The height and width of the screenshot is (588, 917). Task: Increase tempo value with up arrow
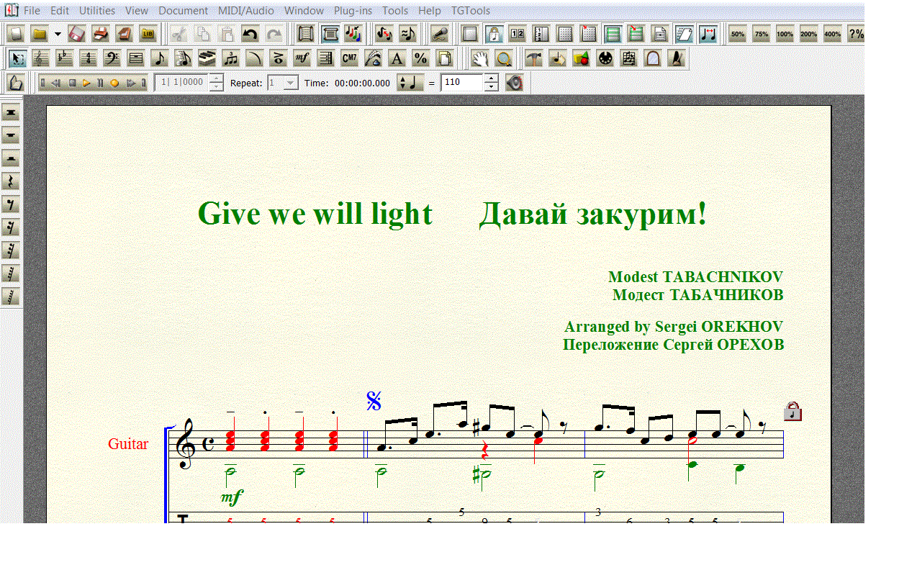coord(491,78)
